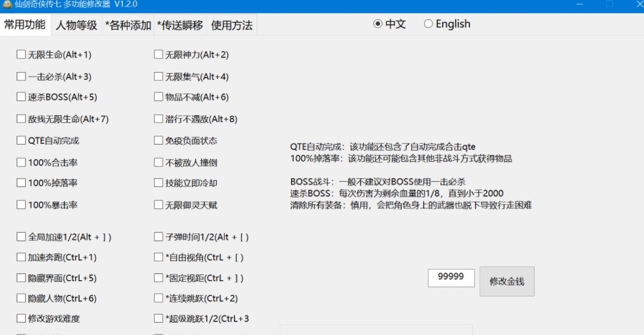Open the 使用方法 tab
644x335 pixels.
pos(231,26)
